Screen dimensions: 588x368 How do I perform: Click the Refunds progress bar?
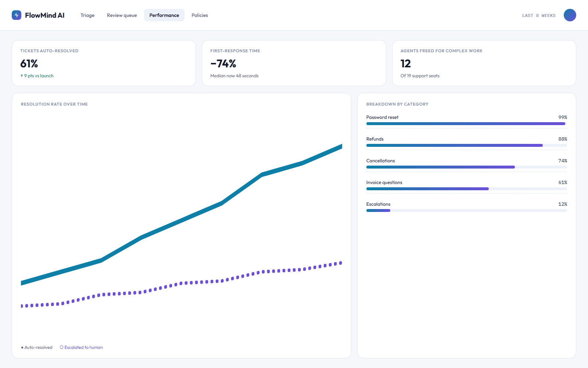coord(466,145)
